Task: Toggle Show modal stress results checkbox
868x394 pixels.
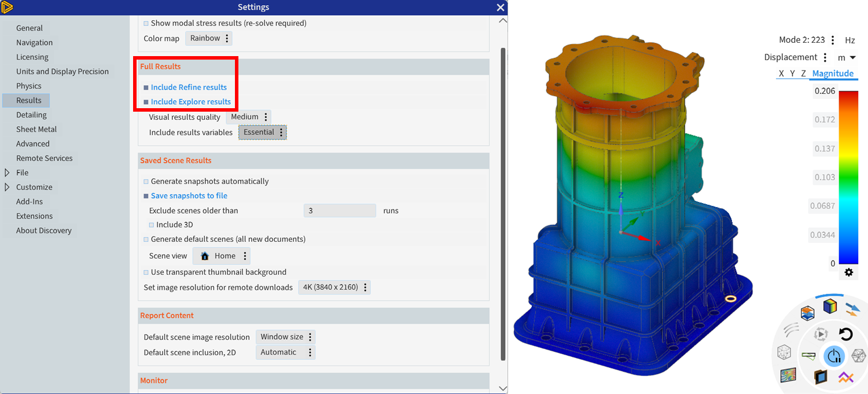Action: [146, 23]
